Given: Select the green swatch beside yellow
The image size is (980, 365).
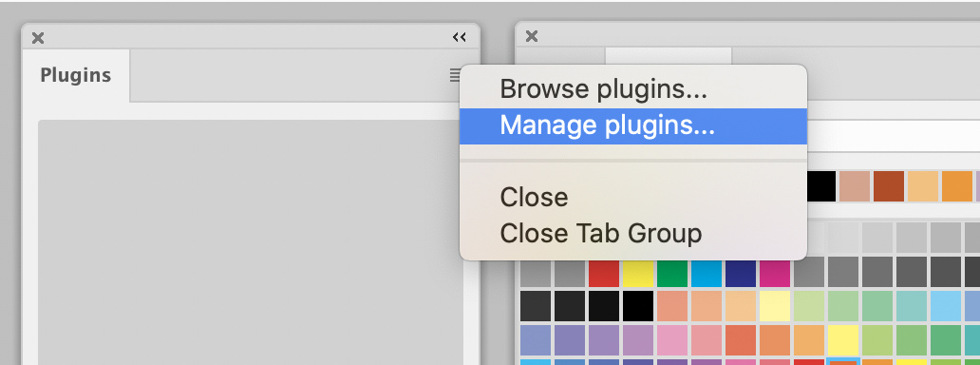Looking at the screenshot, I should pos(672,273).
